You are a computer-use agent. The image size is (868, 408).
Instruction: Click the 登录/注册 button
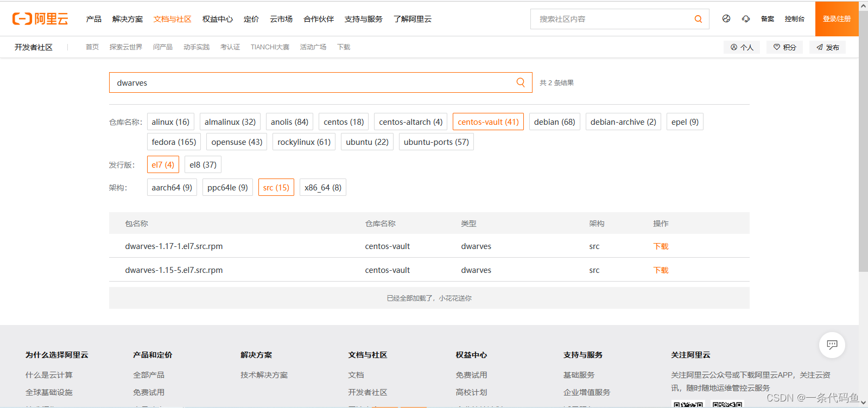837,19
